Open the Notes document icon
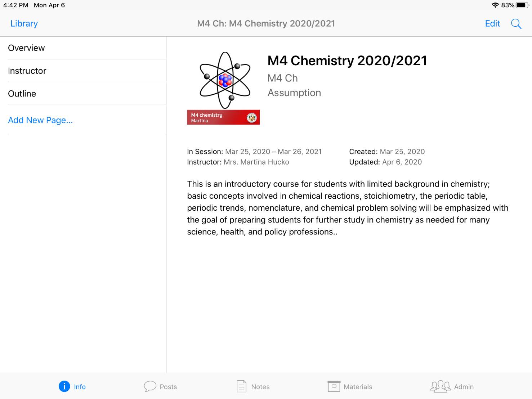 241,386
